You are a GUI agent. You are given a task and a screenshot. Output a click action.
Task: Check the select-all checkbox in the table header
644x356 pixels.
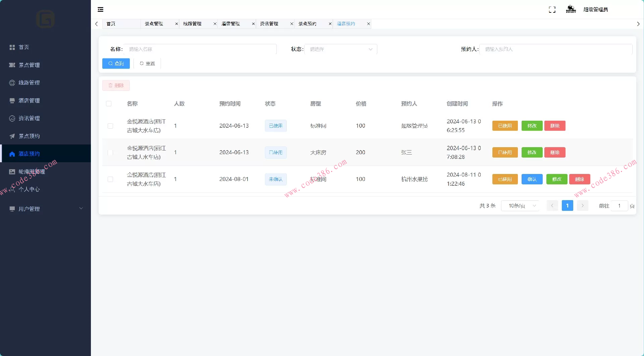(109, 104)
